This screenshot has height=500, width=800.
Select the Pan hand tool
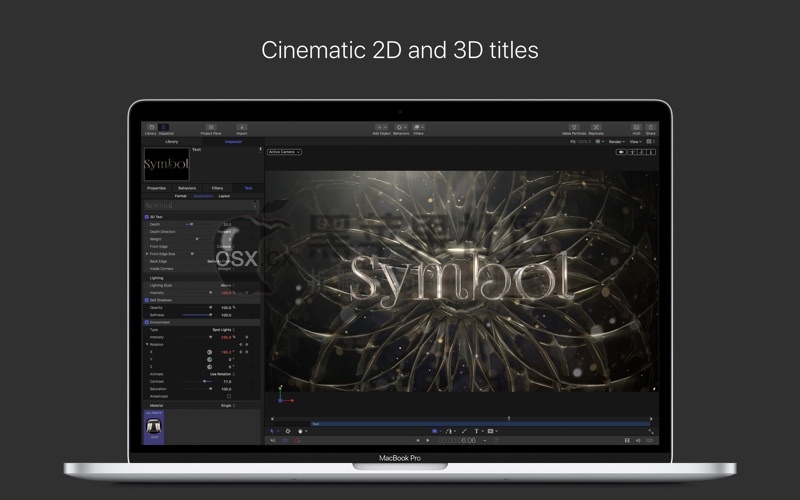301,431
